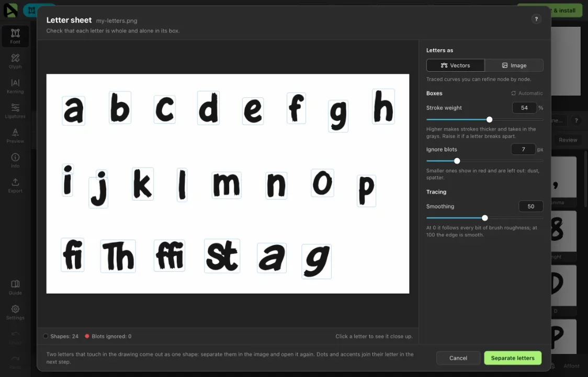
Task: Select the italic 'g' in the bottom row
Action: pos(316,261)
